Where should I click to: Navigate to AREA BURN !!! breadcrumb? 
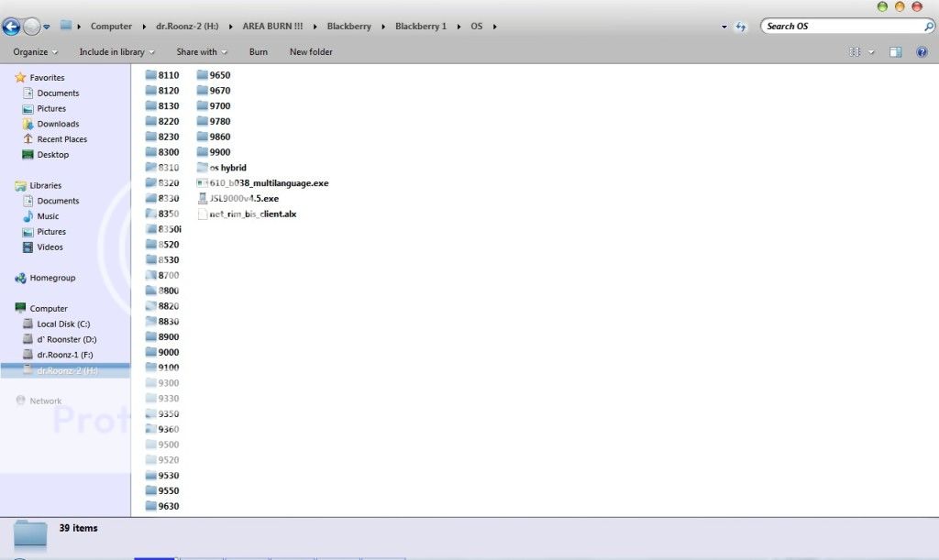(x=272, y=27)
